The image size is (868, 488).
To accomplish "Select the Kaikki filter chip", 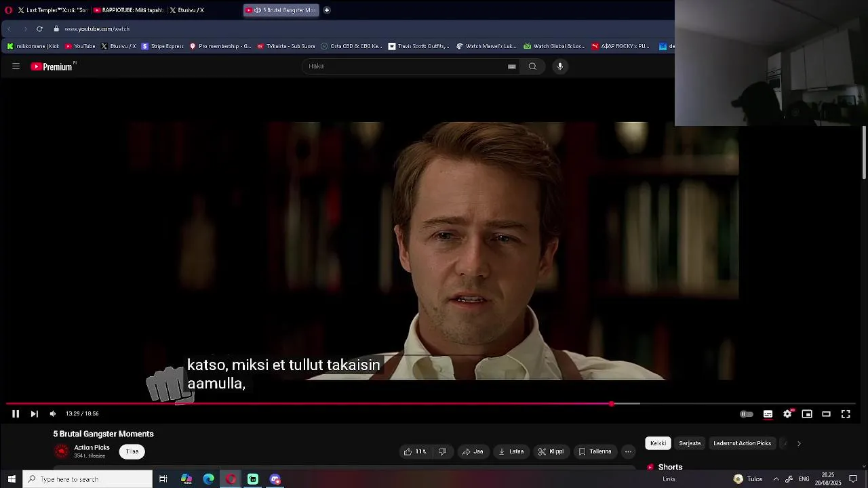I will [x=658, y=443].
